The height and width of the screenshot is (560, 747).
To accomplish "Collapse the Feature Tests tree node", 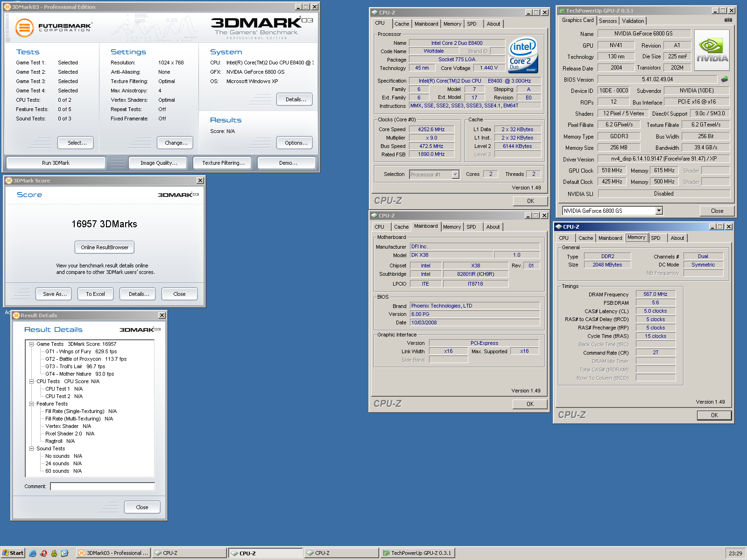I will click(x=32, y=404).
